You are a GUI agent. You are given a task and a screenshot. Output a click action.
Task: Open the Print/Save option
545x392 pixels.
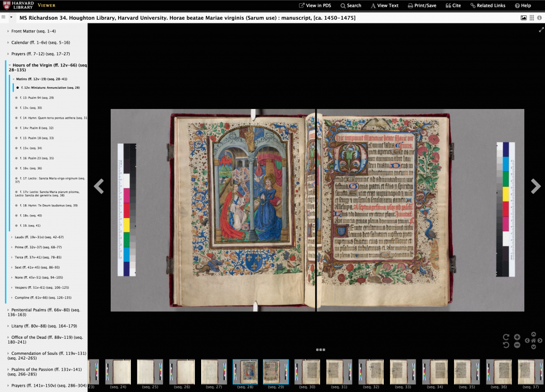point(422,5)
